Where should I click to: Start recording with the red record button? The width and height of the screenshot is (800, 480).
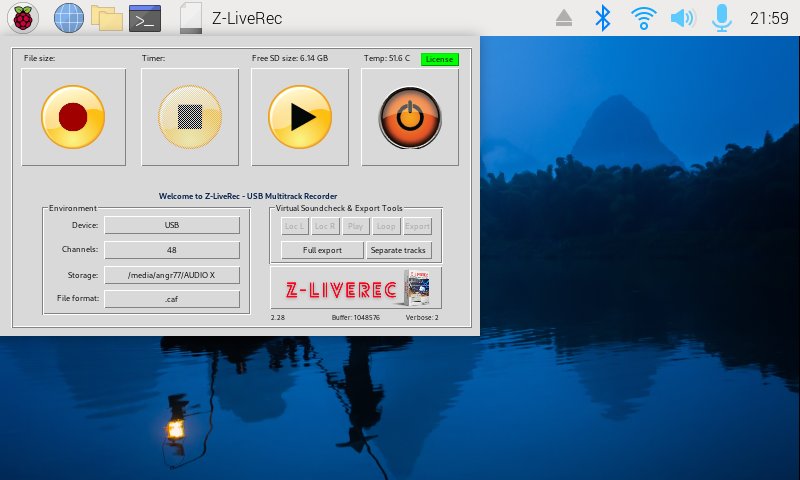point(73,117)
